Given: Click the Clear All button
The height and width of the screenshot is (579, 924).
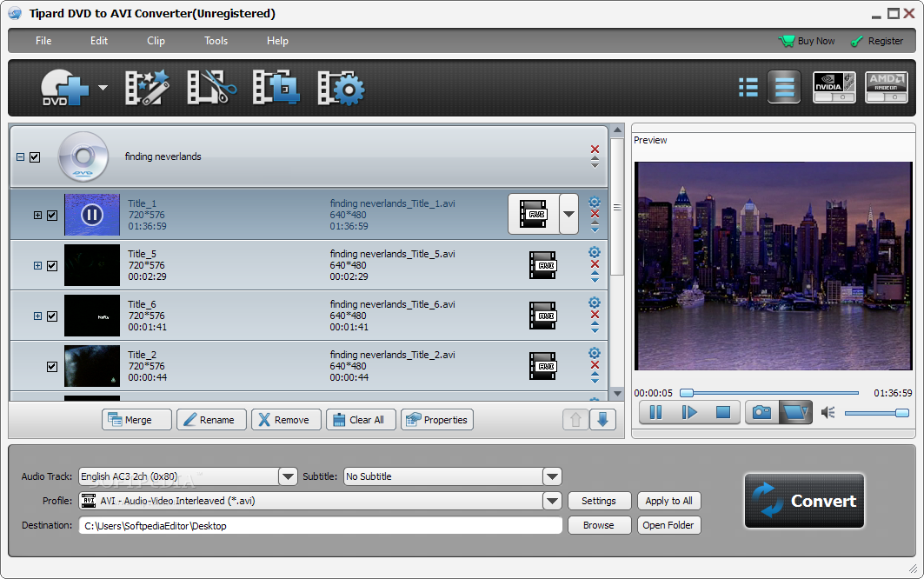Looking at the screenshot, I should point(362,420).
